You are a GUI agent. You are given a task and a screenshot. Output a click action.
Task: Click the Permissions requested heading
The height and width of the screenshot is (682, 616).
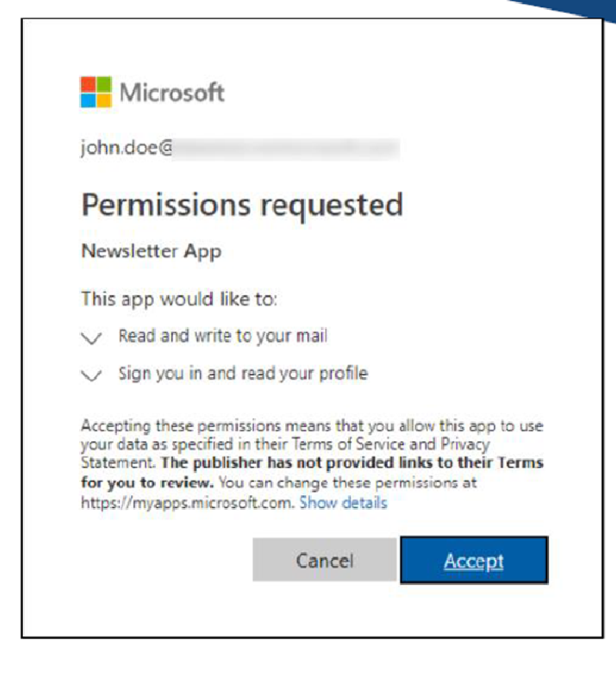pos(243,206)
